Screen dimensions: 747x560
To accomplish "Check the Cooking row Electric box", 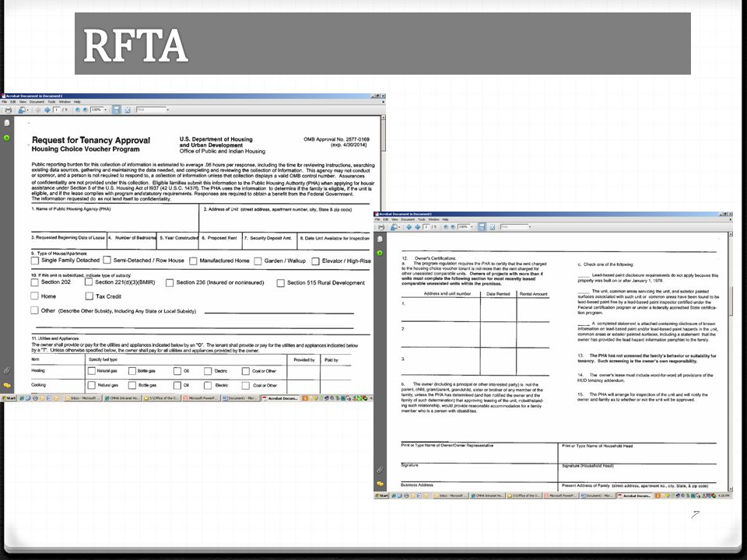I will tap(208, 385).
